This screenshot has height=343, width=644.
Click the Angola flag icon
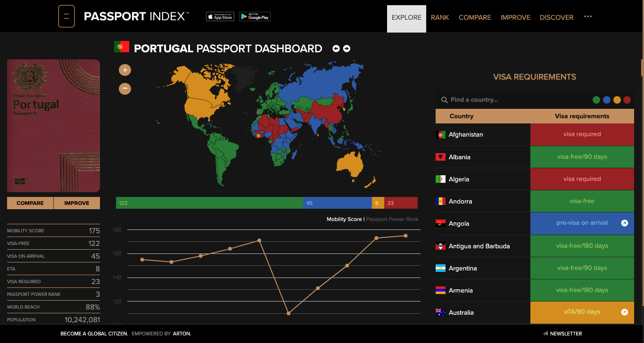pyautogui.click(x=441, y=224)
